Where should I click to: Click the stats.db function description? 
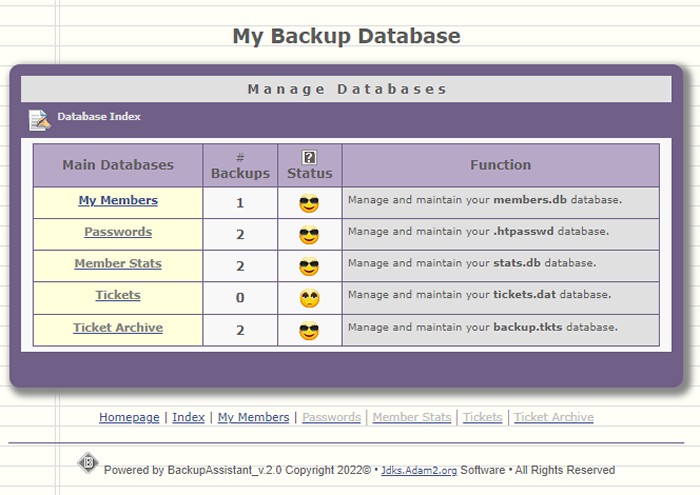coord(472,263)
